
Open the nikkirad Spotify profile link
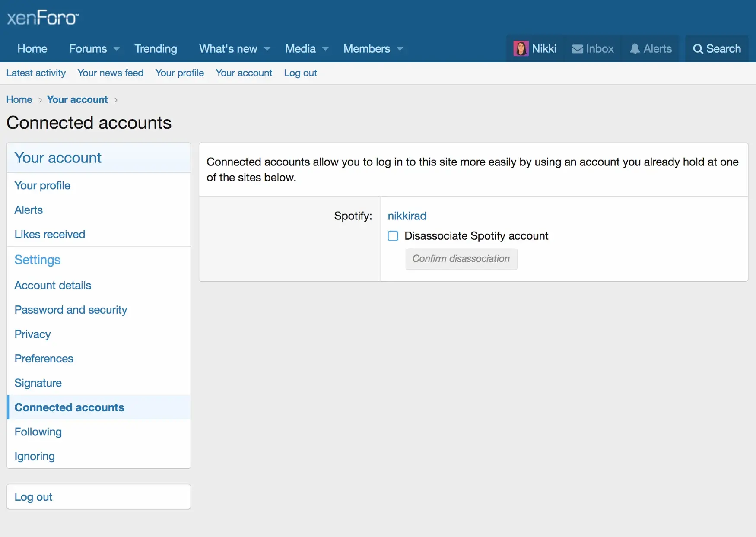click(x=407, y=216)
